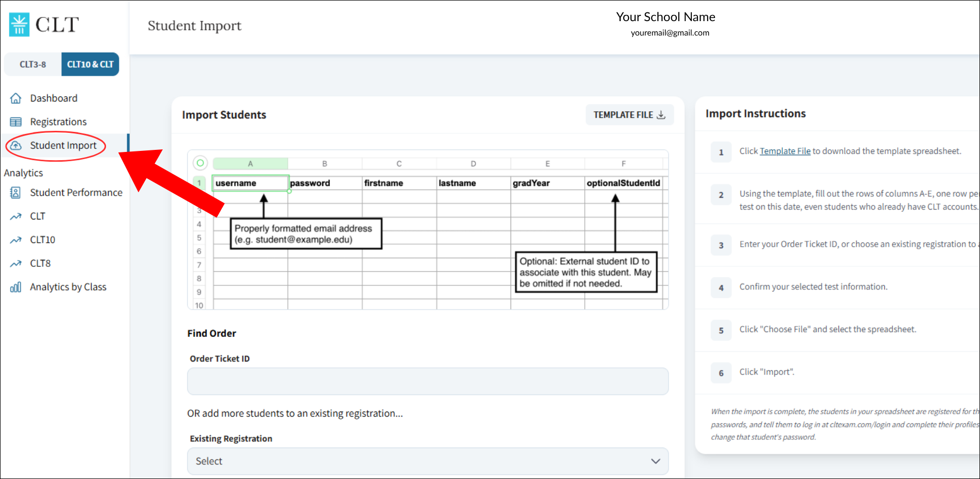This screenshot has width=980, height=479.
Task: Click instruction step 'Click "Import".'
Action: coord(767,372)
